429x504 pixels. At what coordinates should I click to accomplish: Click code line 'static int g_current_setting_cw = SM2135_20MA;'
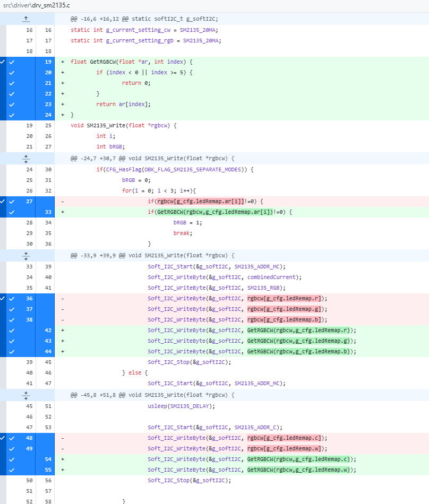(144, 30)
